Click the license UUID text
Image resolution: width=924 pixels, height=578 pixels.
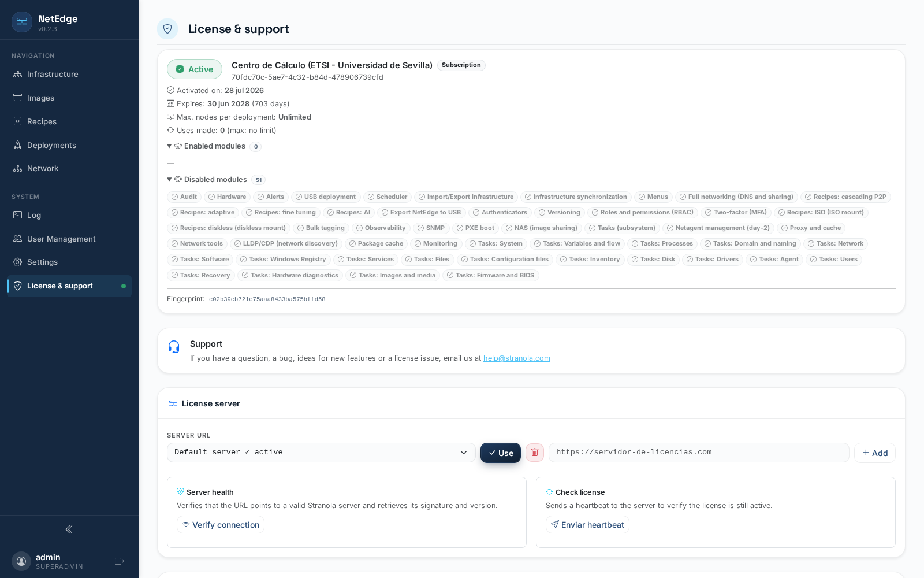[307, 77]
